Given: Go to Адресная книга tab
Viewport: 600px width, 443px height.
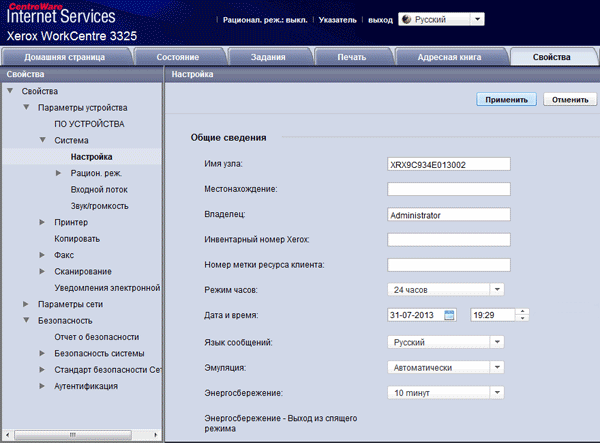Looking at the screenshot, I should 450,57.
